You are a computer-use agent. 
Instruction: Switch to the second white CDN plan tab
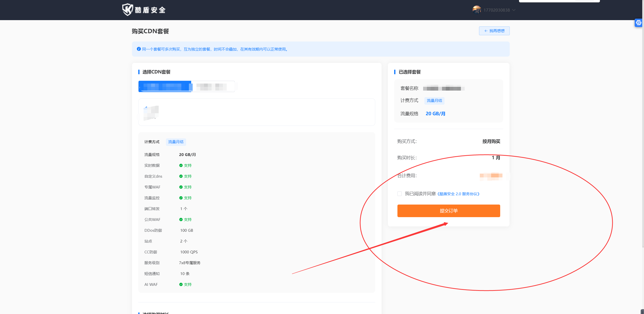[x=213, y=87]
